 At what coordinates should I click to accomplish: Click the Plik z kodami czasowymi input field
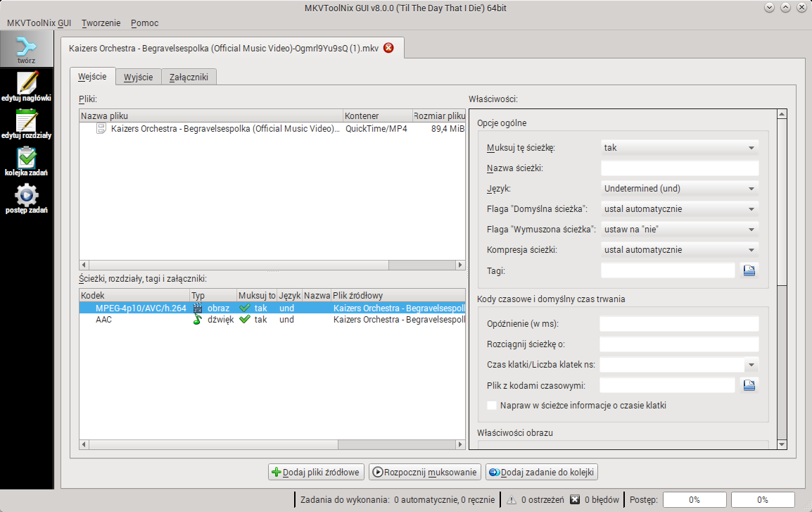coord(667,385)
